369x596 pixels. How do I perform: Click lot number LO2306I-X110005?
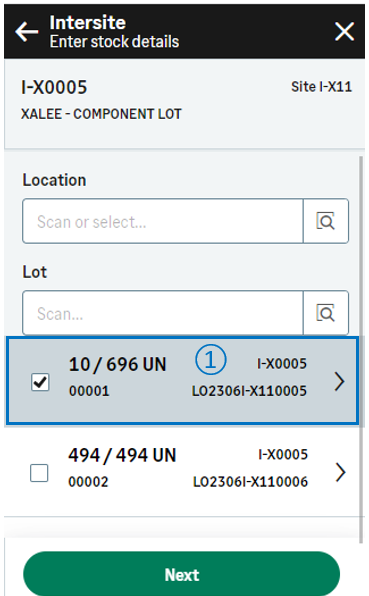tap(249, 391)
